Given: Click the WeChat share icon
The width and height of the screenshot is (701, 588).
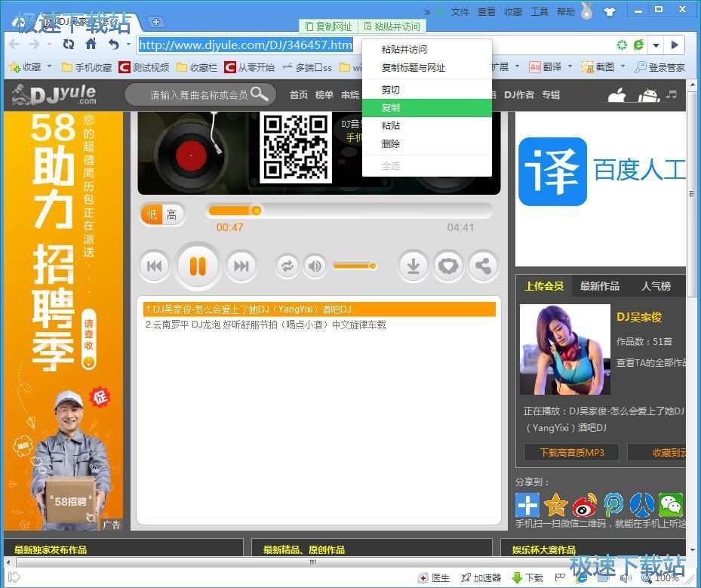Looking at the screenshot, I should click(x=671, y=504).
